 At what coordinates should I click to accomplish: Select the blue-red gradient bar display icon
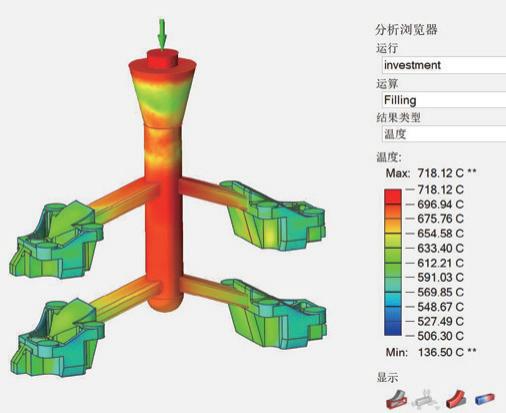[x=485, y=398]
